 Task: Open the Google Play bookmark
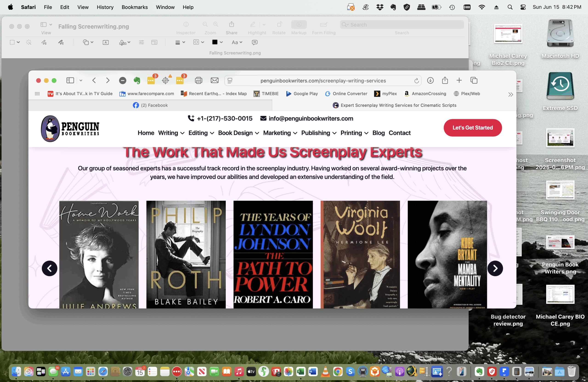coord(302,94)
